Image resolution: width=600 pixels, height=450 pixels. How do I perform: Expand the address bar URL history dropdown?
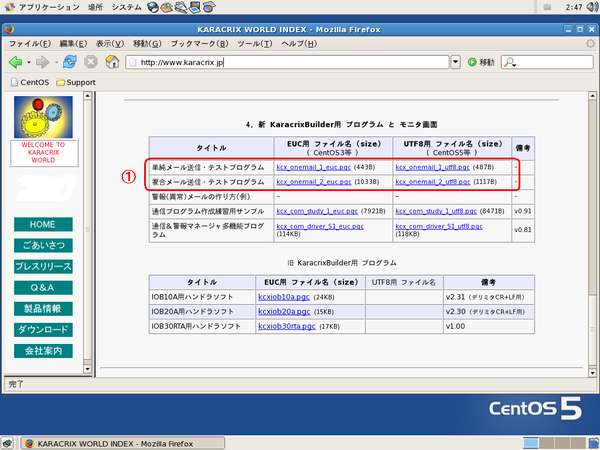tap(455, 62)
